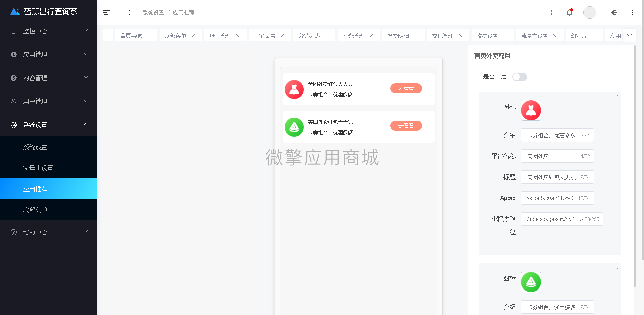Open the notifications bell
Image resolution: width=644 pixels, height=315 pixels.
click(569, 12)
